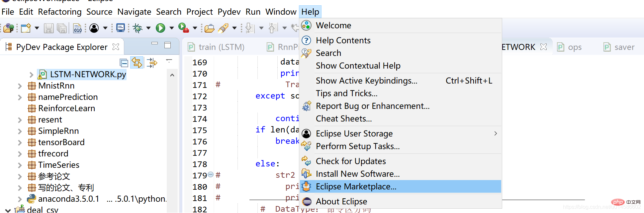The height and width of the screenshot is (213, 644).
Task: Expand the Eclipse User Storage submenu arrow
Action: tap(496, 133)
